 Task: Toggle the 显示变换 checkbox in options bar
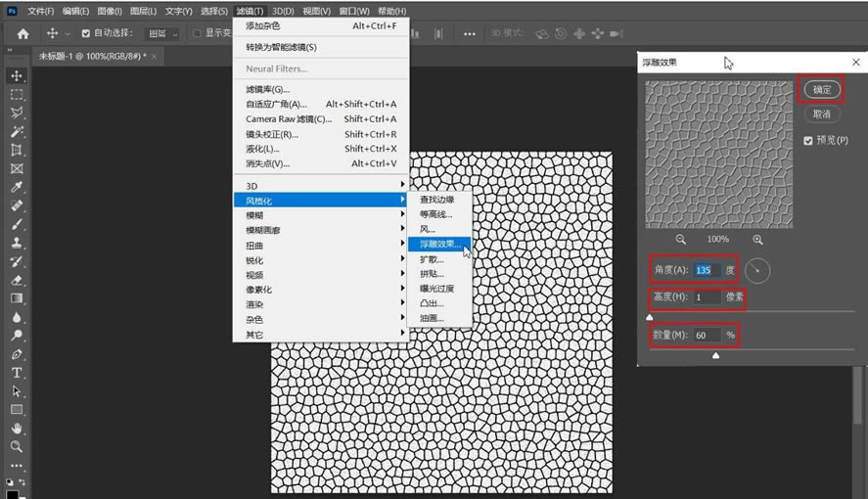197,33
